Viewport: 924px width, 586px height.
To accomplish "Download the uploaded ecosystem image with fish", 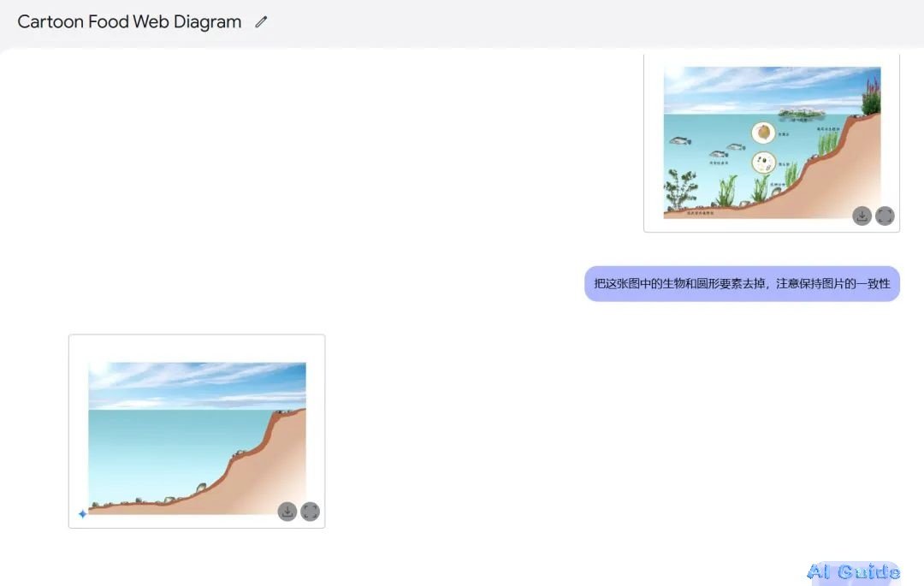I will 862,216.
